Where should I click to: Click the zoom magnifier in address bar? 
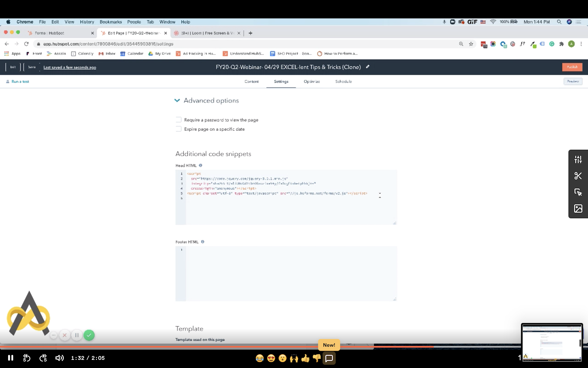pos(461,44)
